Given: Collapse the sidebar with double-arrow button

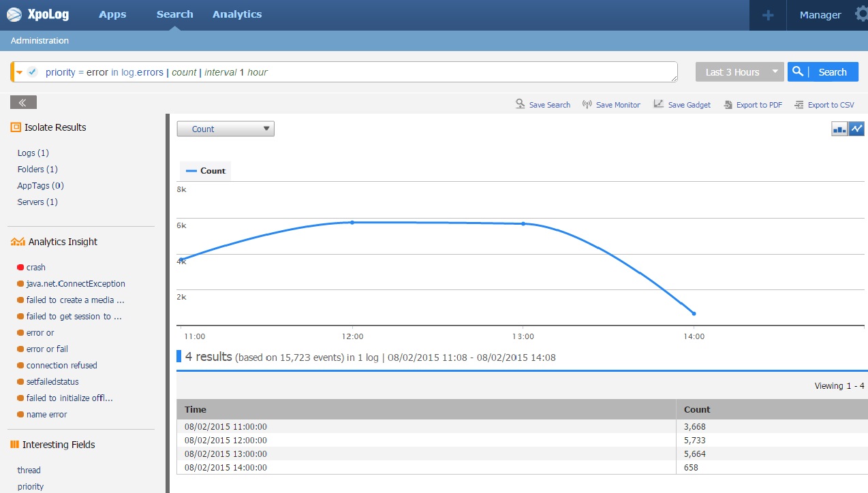Looking at the screenshot, I should coord(23,102).
